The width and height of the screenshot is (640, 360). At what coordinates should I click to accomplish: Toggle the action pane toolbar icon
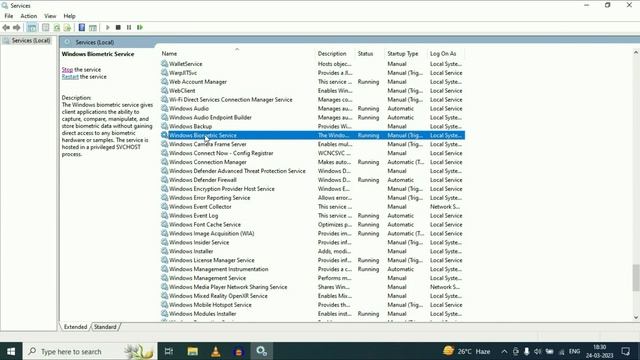pos(93,27)
